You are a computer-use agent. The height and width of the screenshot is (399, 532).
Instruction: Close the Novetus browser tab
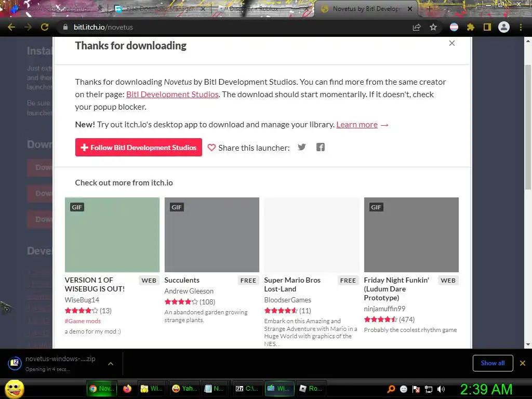[410, 9]
